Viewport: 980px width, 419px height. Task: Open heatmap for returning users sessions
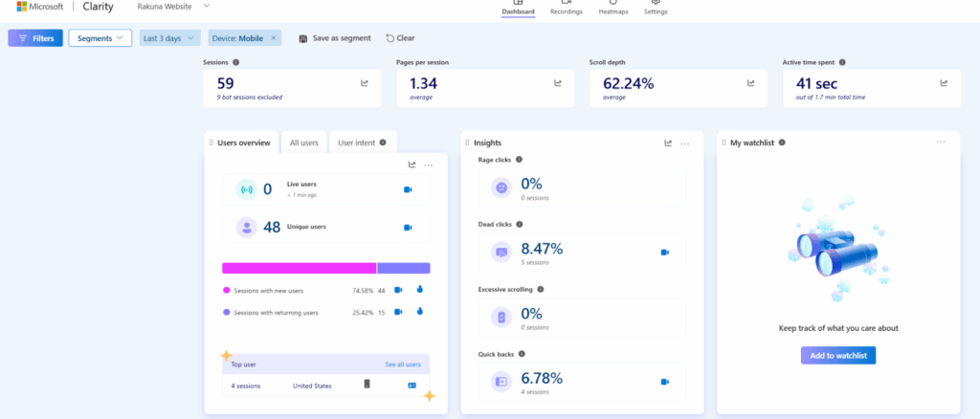click(x=419, y=312)
